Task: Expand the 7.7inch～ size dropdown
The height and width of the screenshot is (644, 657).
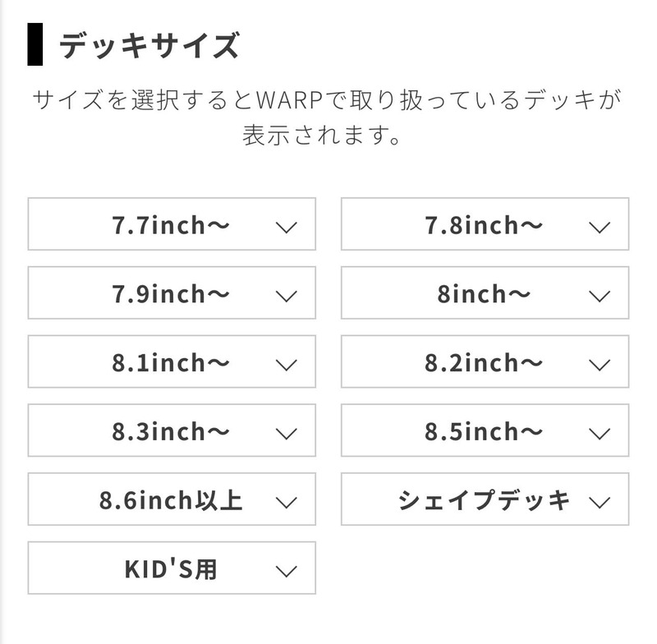Action: (171, 224)
